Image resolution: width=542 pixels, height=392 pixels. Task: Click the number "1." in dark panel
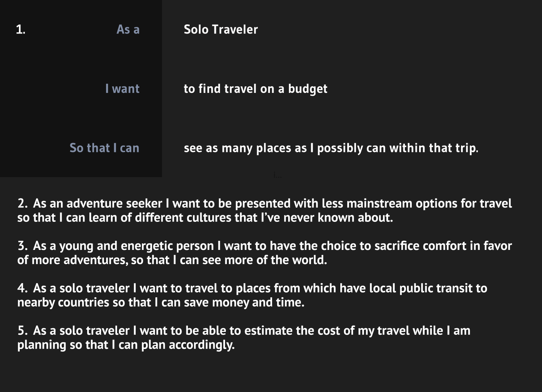tap(21, 30)
